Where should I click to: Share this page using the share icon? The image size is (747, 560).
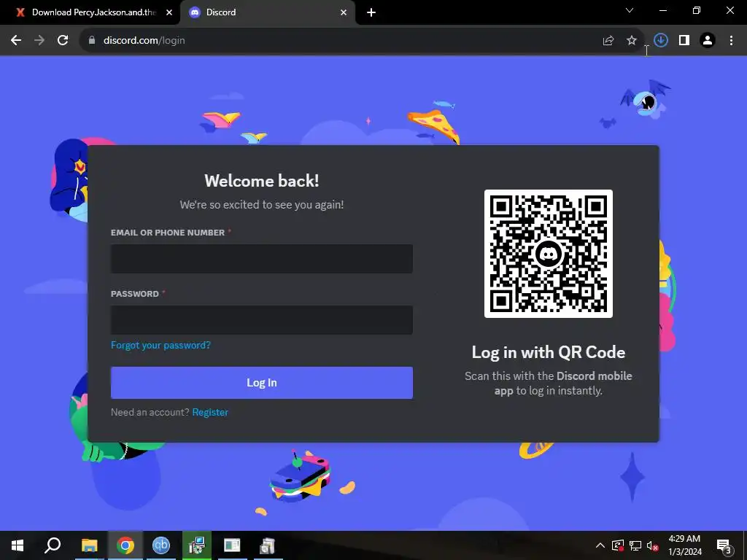point(608,41)
